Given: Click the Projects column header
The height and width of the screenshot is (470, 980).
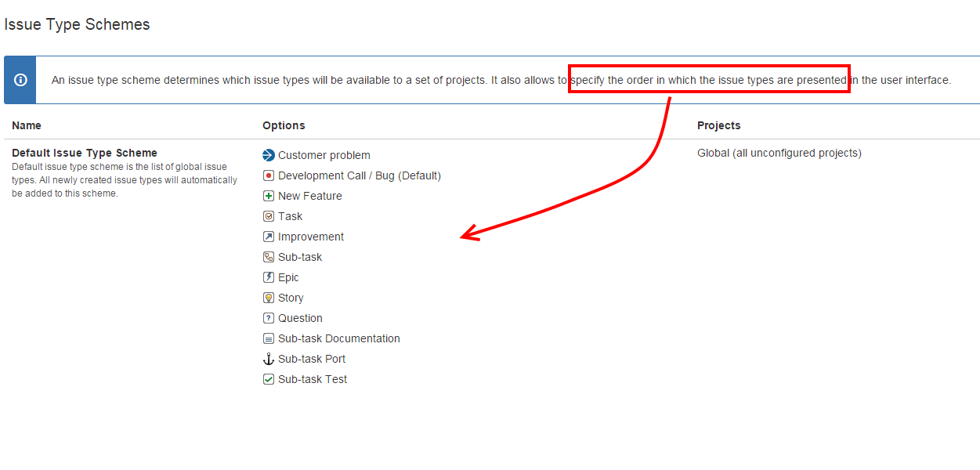Looking at the screenshot, I should coord(718,125).
